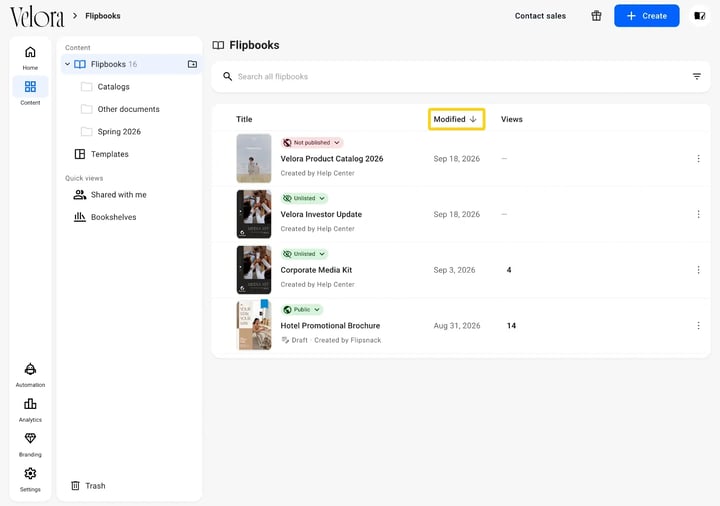Open the Branding diamond icon
Screen dimensions: 720x506
point(30,438)
